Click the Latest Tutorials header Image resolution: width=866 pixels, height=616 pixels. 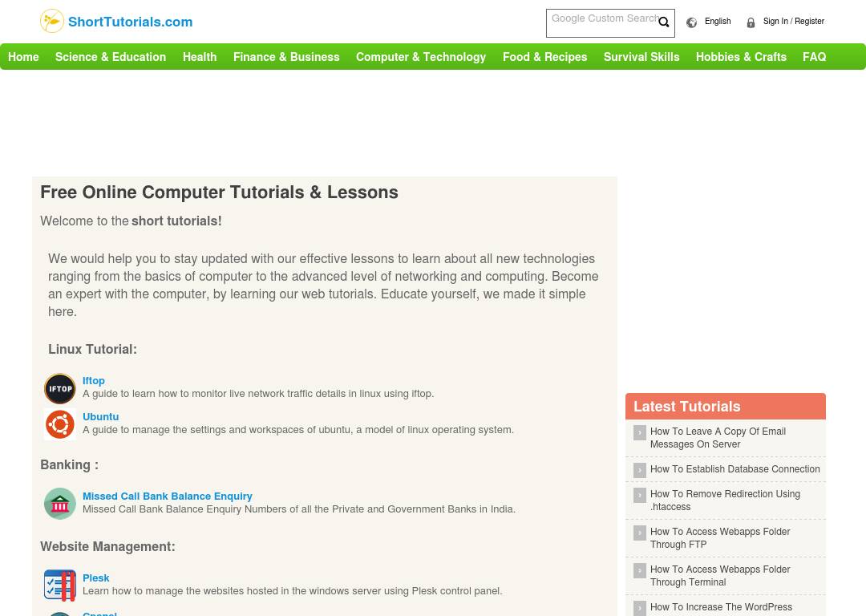coord(725,406)
